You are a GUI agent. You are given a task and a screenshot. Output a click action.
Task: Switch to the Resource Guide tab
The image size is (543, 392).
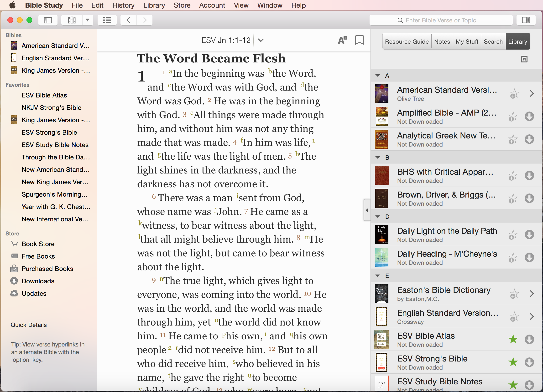click(407, 42)
